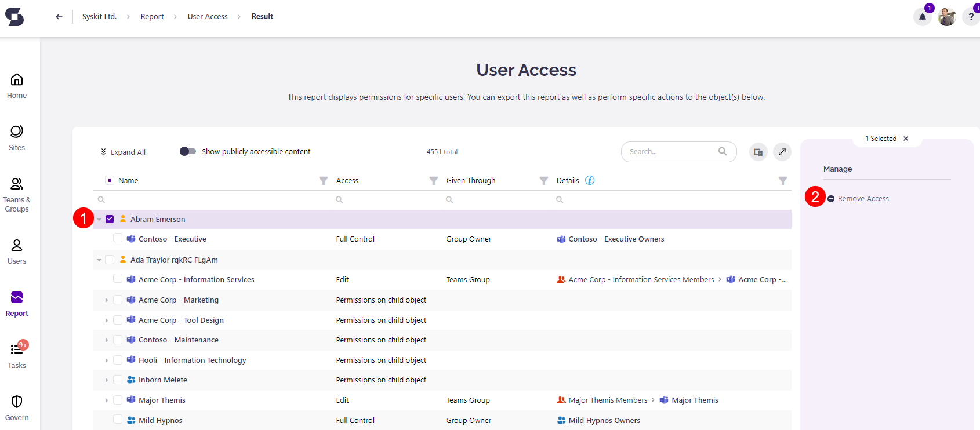
Task: Uncheck the Abram Emerson checkbox
Action: coord(110,219)
